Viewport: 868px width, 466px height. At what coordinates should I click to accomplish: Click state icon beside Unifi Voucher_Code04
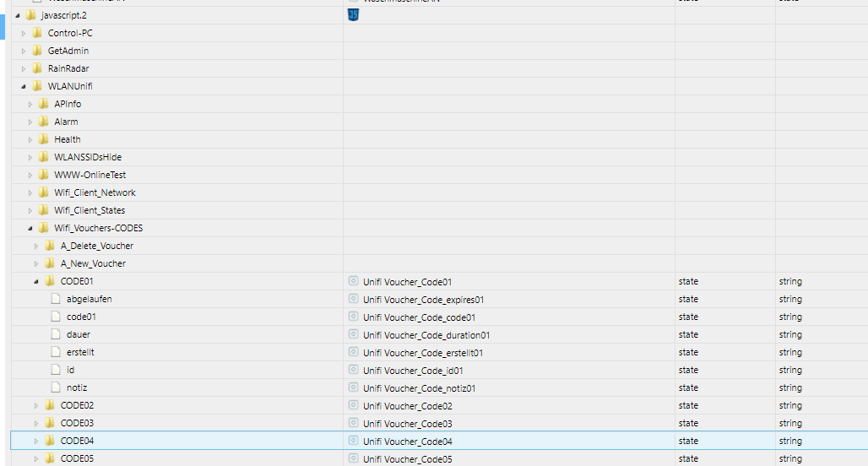tap(353, 441)
